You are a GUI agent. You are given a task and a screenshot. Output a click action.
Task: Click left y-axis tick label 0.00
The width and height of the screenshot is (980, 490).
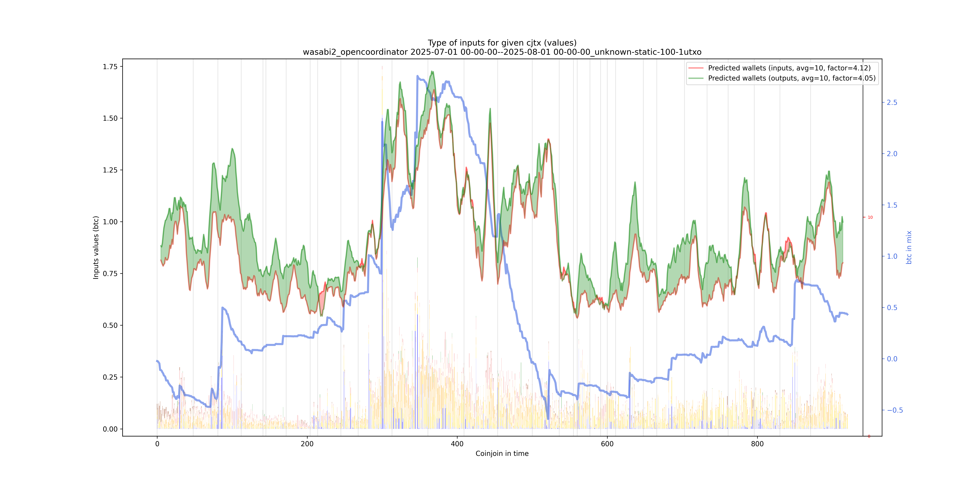pyautogui.click(x=110, y=429)
